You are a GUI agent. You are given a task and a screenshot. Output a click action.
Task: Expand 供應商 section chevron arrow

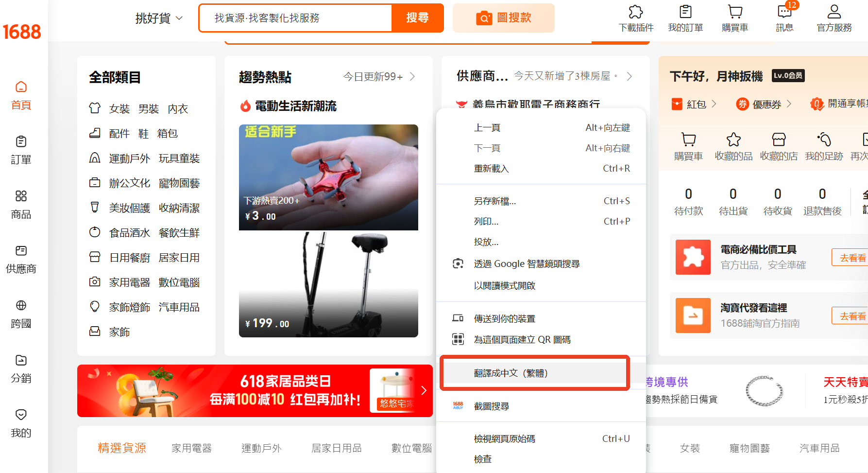[x=630, y=76]
